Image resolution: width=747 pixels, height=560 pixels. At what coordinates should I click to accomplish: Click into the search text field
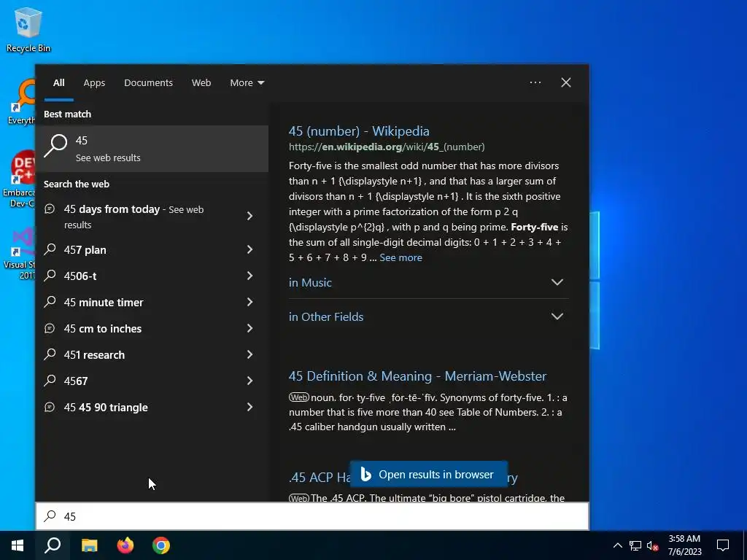(312, 516)
